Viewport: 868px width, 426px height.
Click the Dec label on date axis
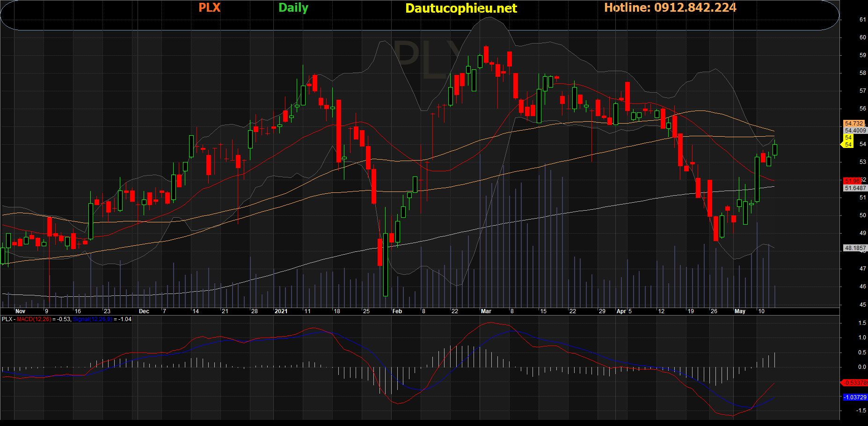click(144, 311)
